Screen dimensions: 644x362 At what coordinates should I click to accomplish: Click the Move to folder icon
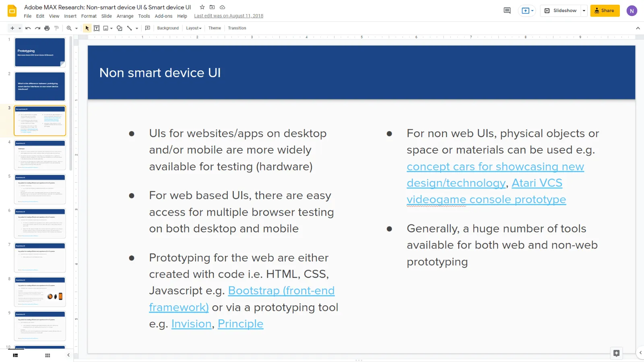tap(212, 7)
